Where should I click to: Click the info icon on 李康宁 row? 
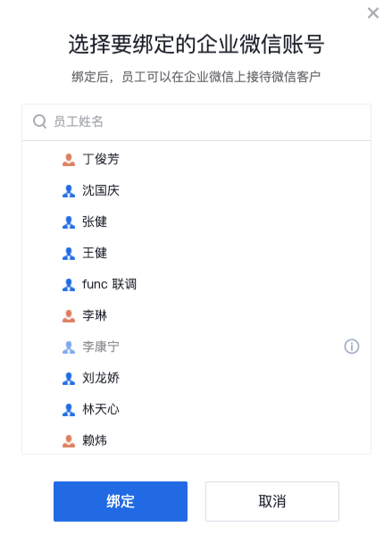click(x=352, y=347)
